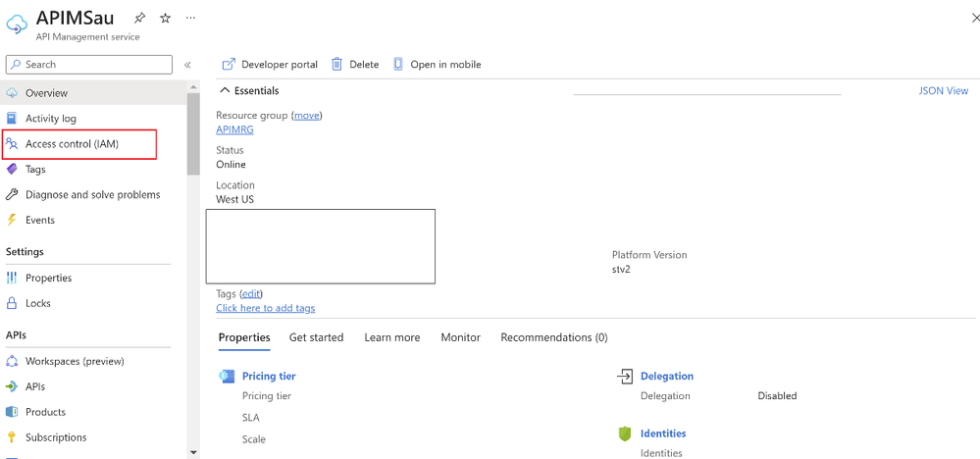Click the edit link beside Tags
Screen dimensions: 980x459
[251, 293]
